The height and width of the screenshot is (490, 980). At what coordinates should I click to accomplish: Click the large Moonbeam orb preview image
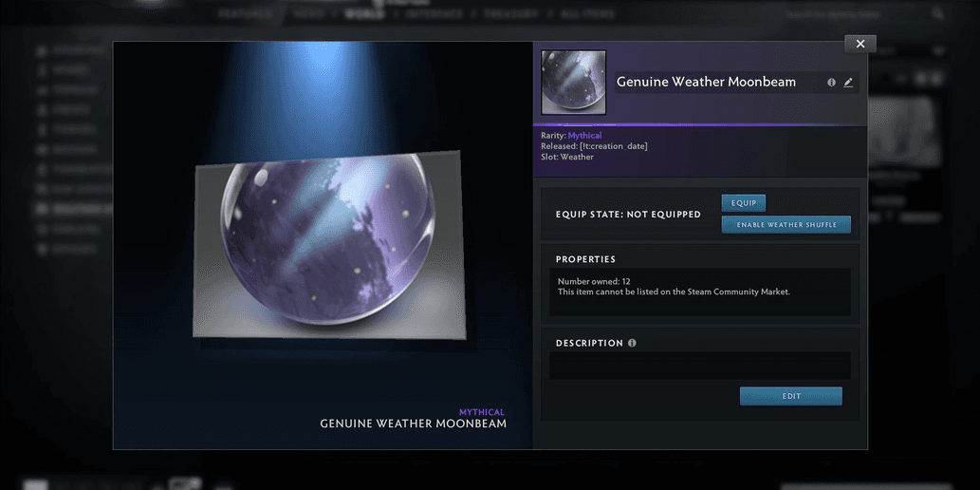tap(329, 245)
